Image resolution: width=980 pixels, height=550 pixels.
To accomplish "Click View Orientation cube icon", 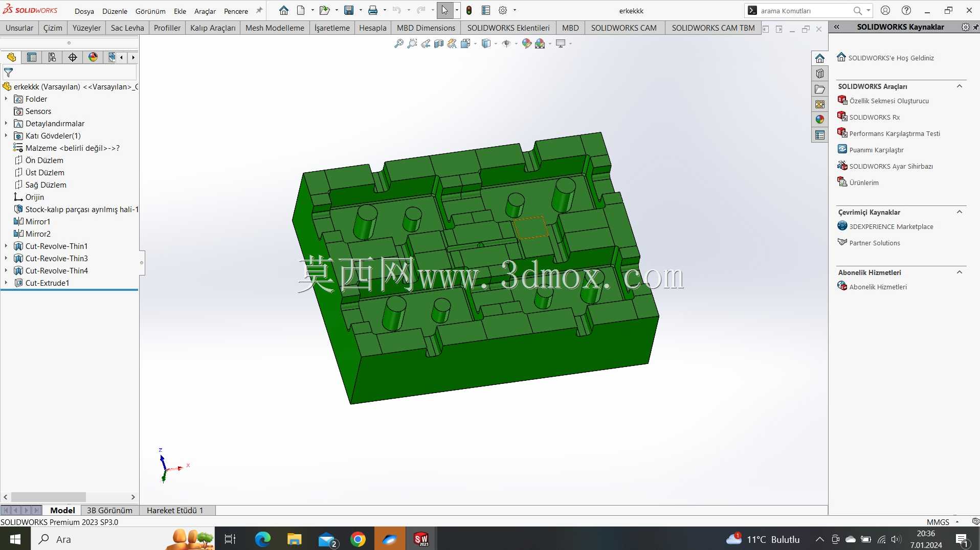I will (x=465, y=44).
